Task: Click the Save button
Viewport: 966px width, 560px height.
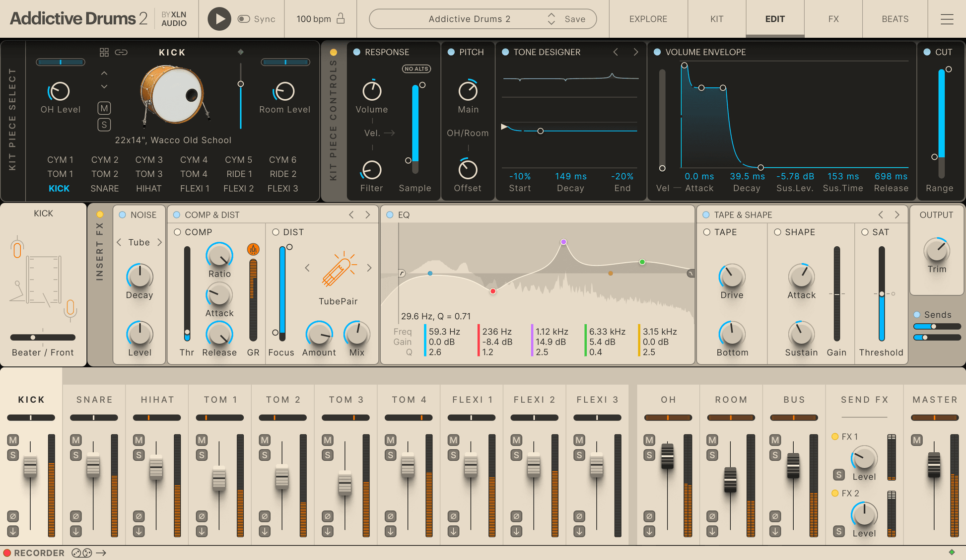Action: pyautogui.click(x=574, y=19)
